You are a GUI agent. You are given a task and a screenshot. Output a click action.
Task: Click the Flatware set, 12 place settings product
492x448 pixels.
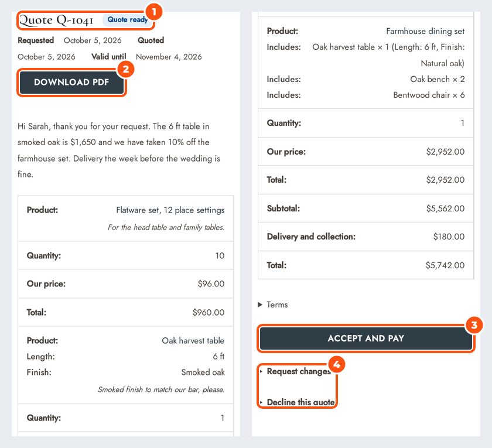click(x=170, y=210)
